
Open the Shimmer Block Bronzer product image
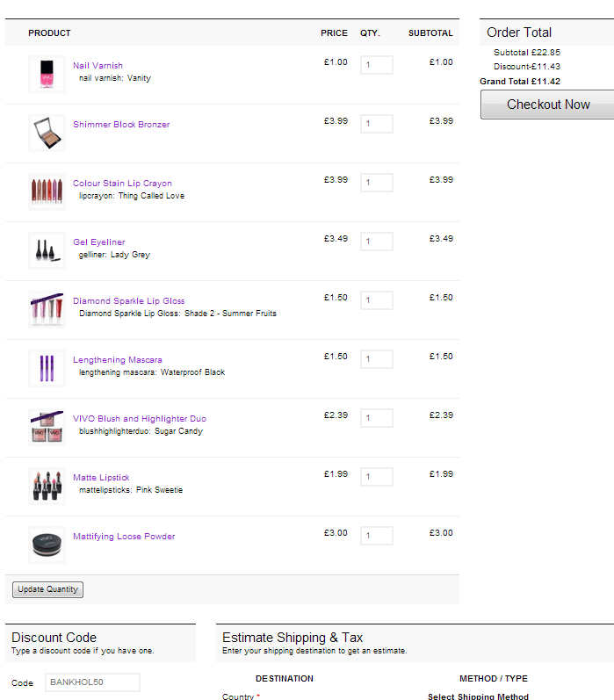tap(47, 134)
